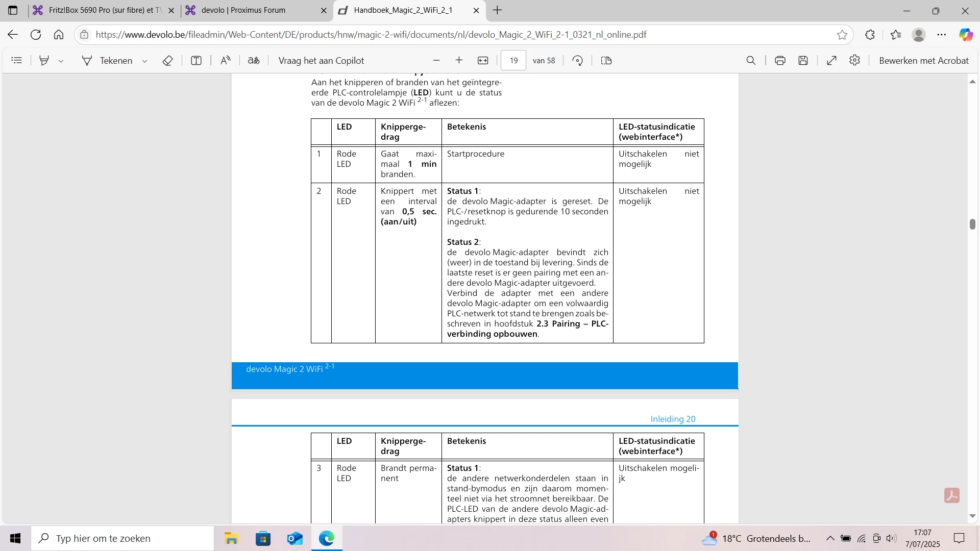
Task: Open browser extensions menu
Action: pos(870,35)
